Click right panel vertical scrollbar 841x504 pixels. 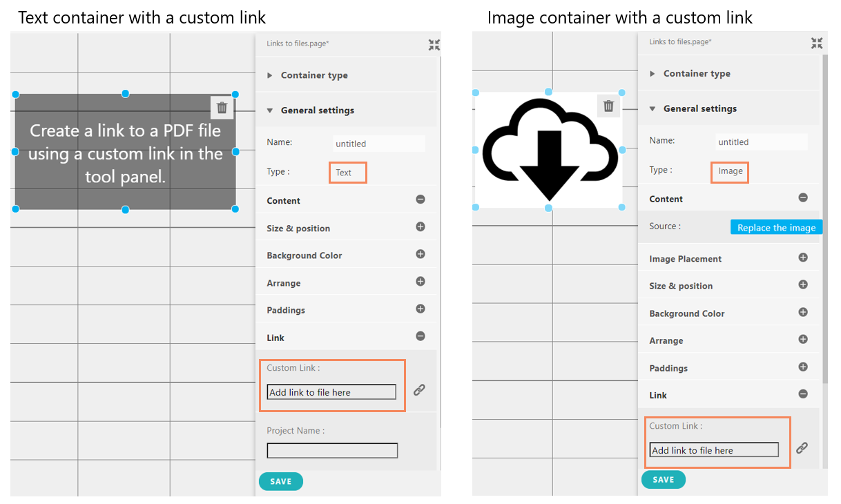point(824,217)
